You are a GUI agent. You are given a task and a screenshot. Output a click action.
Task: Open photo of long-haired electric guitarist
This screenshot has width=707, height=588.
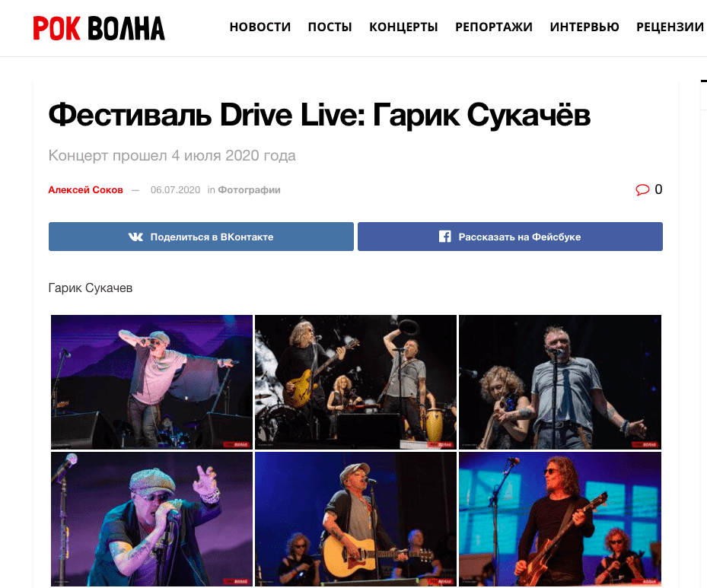560,519
